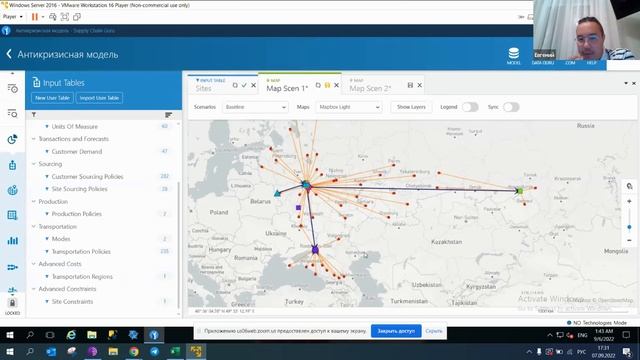
Task: Click the New User Table button
Action: [52, 98]
